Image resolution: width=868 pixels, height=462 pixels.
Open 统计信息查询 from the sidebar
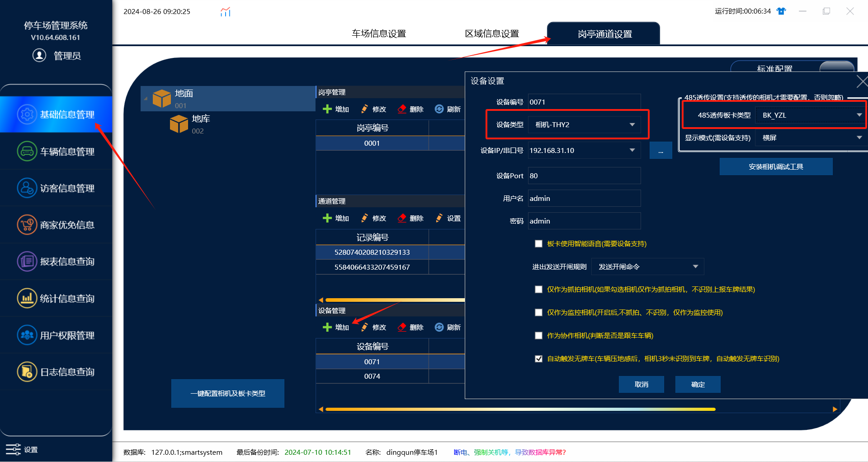[56, 298]
